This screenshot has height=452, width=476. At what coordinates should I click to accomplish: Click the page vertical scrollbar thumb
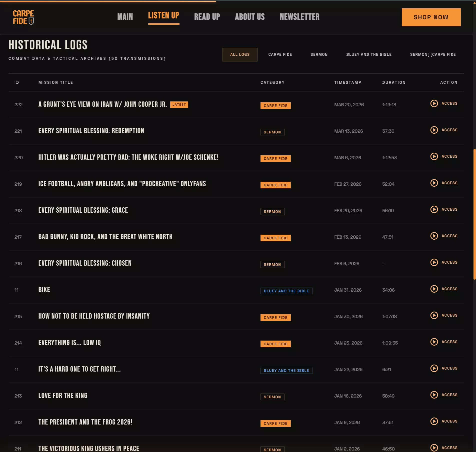tap(474, 214)
